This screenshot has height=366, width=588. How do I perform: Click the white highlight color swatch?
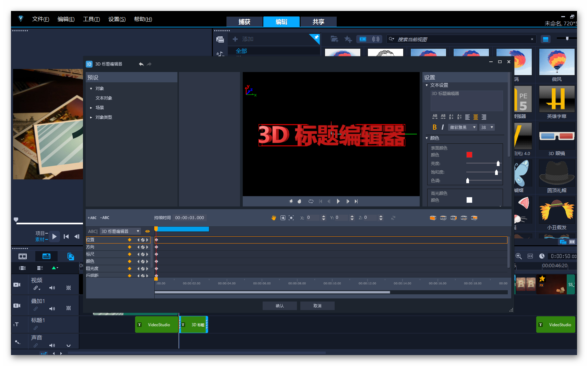[x=469, y=200]
